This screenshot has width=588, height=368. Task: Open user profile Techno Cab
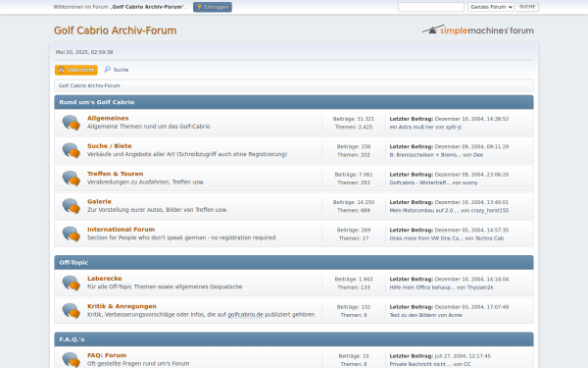coord(489,238)
